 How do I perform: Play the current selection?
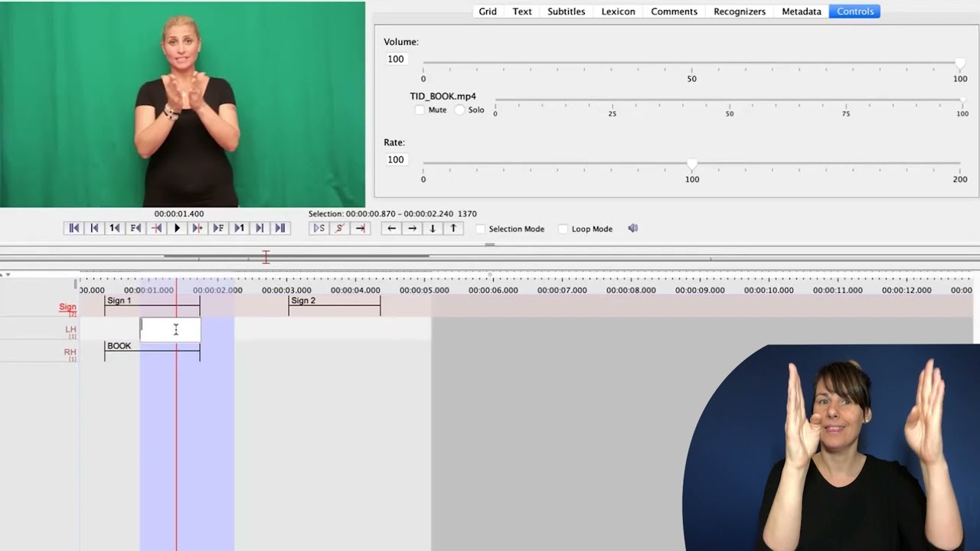coord(319,228)
